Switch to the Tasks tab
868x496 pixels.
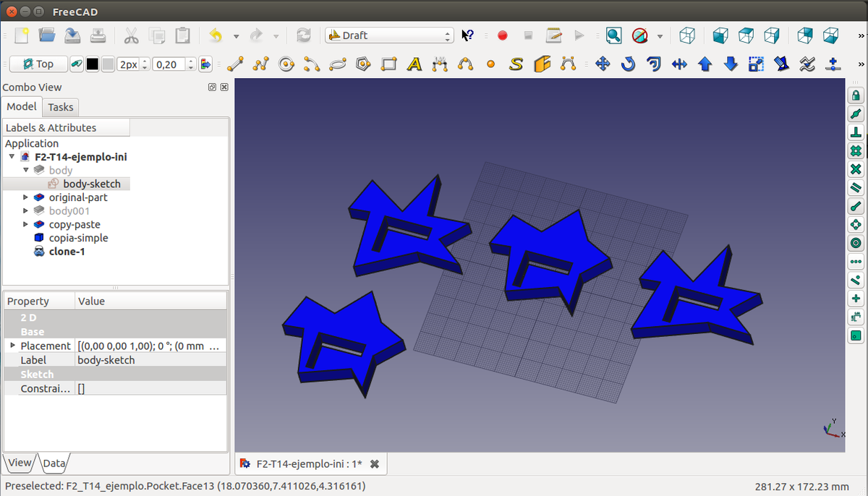(x=61, y=107)
